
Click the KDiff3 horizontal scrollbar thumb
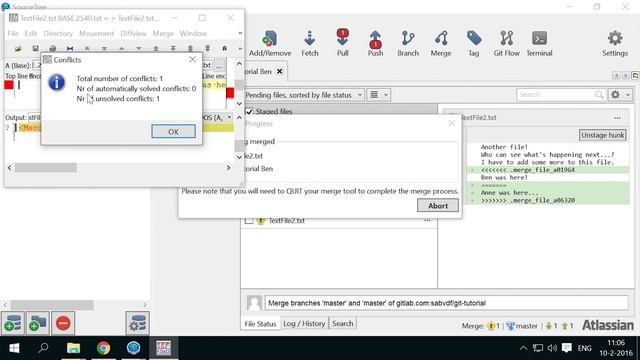[x=46, y=168]
